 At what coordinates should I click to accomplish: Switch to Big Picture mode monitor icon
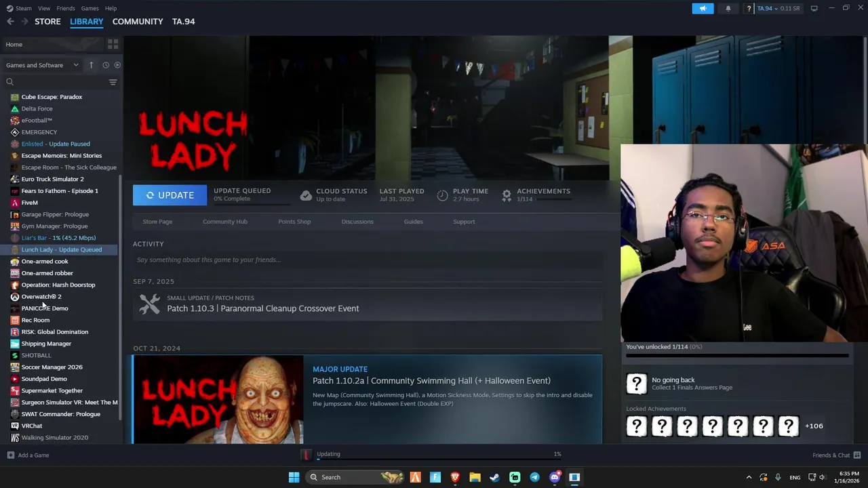tap(814, 8)
